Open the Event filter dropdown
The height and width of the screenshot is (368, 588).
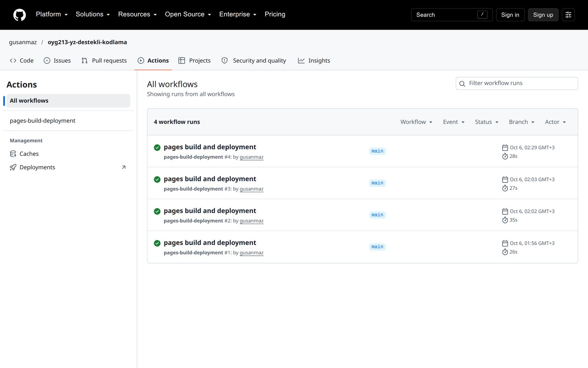point(454,122)
